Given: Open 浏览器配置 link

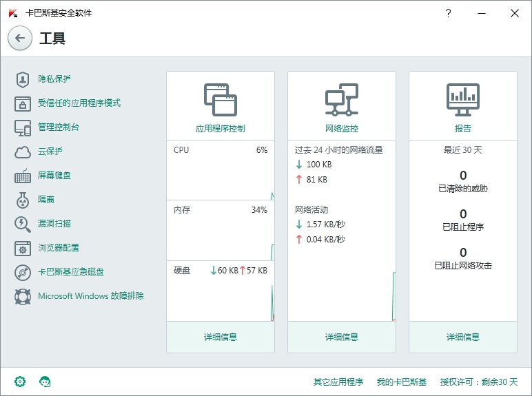Looking at the screenshot, I should pyautogui.click(x=59, y=247).
